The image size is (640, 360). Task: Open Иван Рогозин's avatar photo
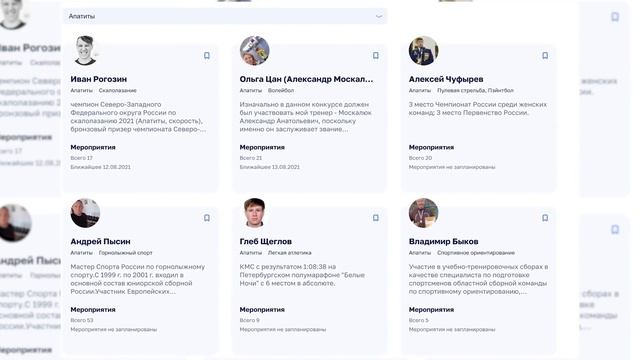click(85, 51)
